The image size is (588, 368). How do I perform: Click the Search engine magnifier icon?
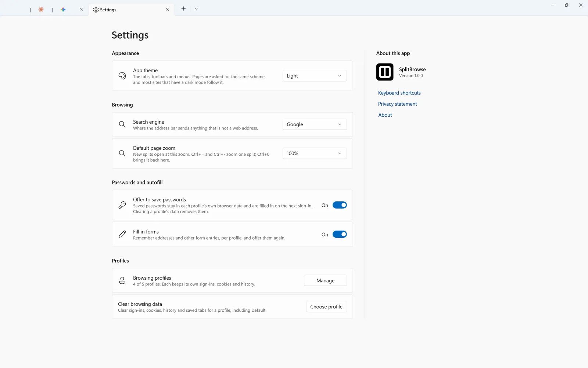click(122, 124)
